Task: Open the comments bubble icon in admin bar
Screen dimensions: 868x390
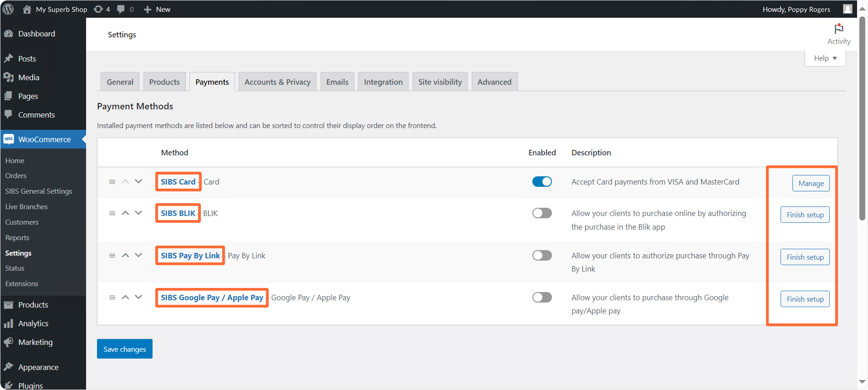Action: tap(121, 9)
